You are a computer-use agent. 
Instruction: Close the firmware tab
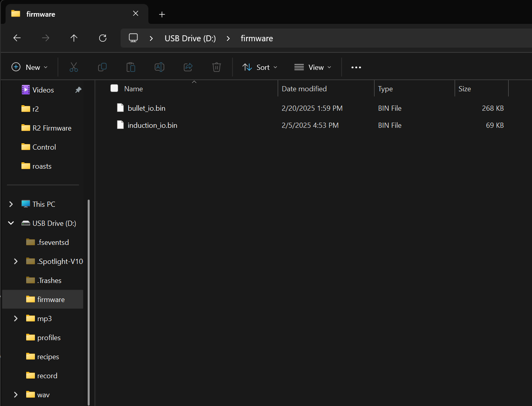click(136, 14)
